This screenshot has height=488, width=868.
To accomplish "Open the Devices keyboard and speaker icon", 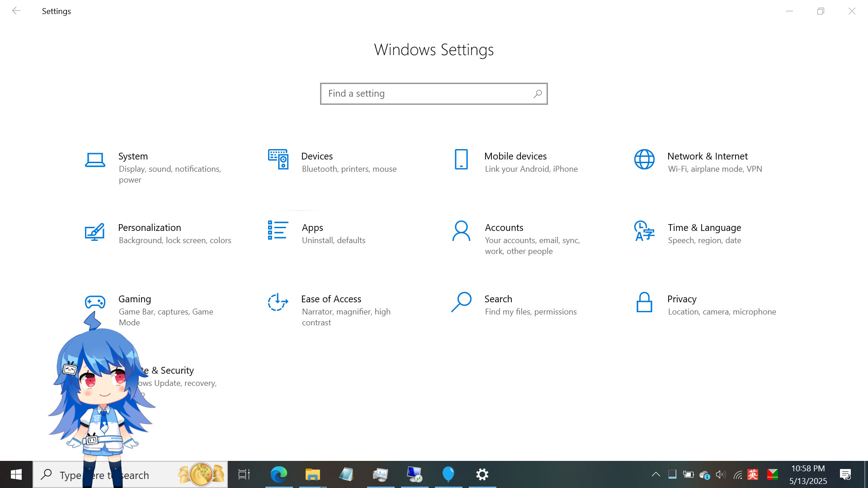I will pos(278,160).
